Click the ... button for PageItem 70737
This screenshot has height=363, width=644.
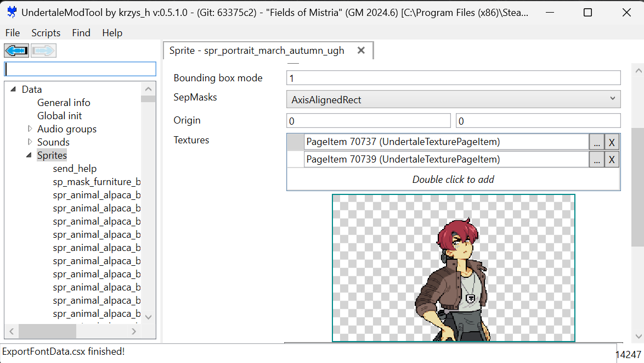point(597,142)
